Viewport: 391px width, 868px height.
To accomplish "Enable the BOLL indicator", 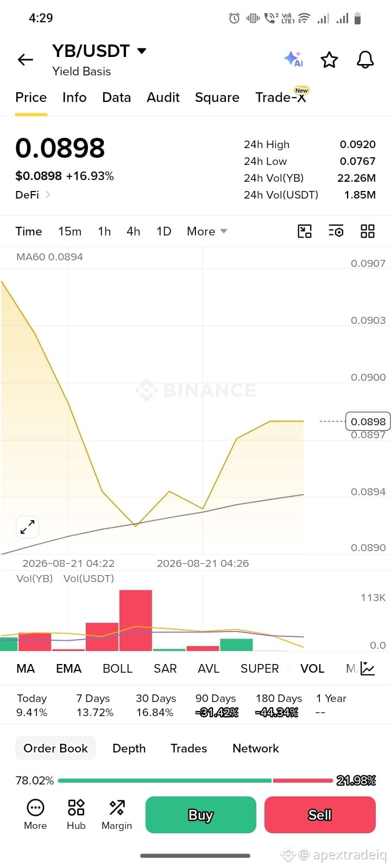I will (x=117, y=668).
